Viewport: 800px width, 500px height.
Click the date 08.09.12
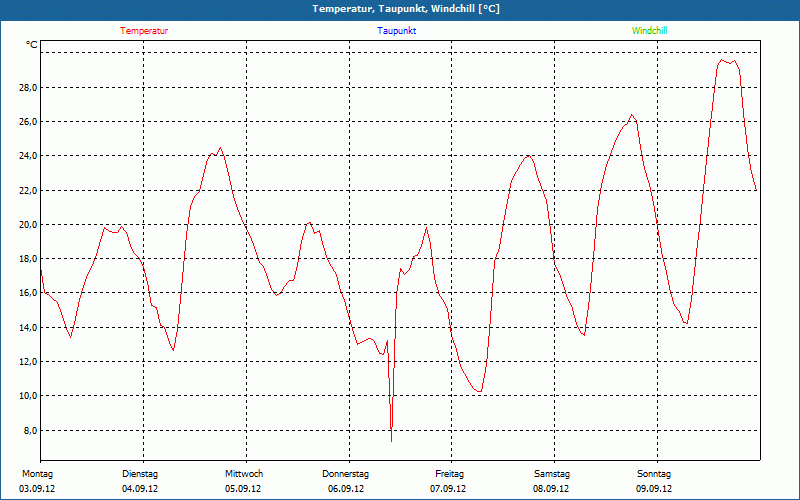coord(551,489)
